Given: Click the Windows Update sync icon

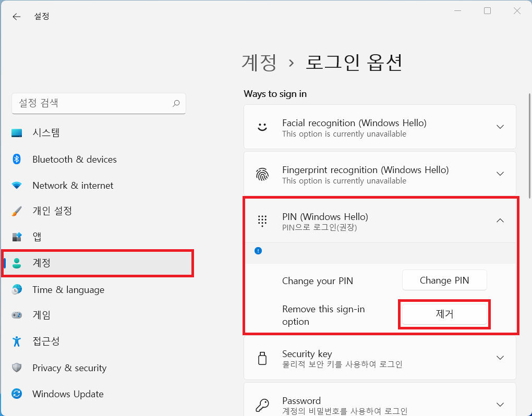Looking at the screenshot, I should [x=17, y=394].
